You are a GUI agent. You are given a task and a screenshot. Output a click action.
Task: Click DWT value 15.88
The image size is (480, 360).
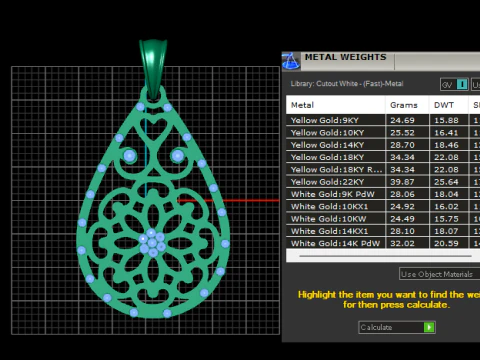[446, 120]
